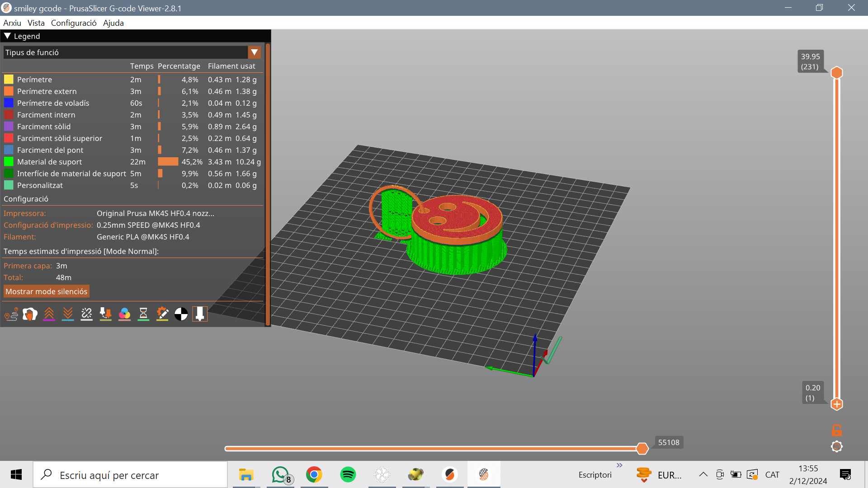Open the Tipus de funció dropdown
This screenshot has height=488, width=868.
click(x=132, y=52)
